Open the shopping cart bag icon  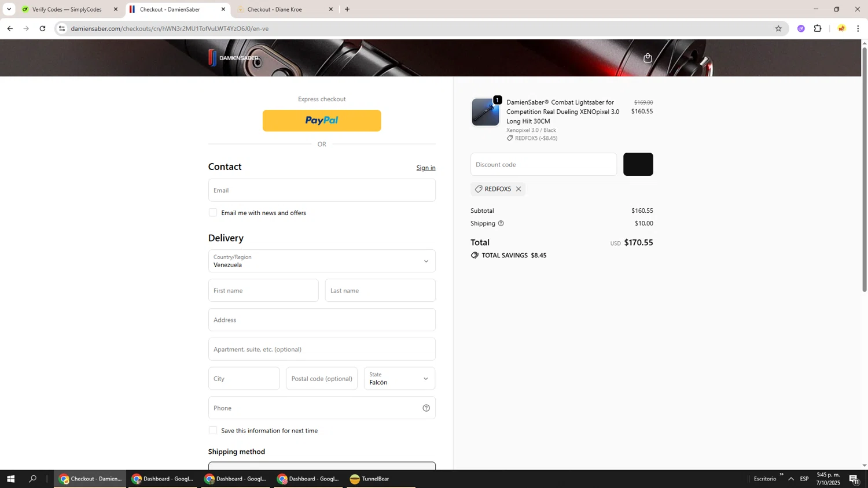(648, 58)
